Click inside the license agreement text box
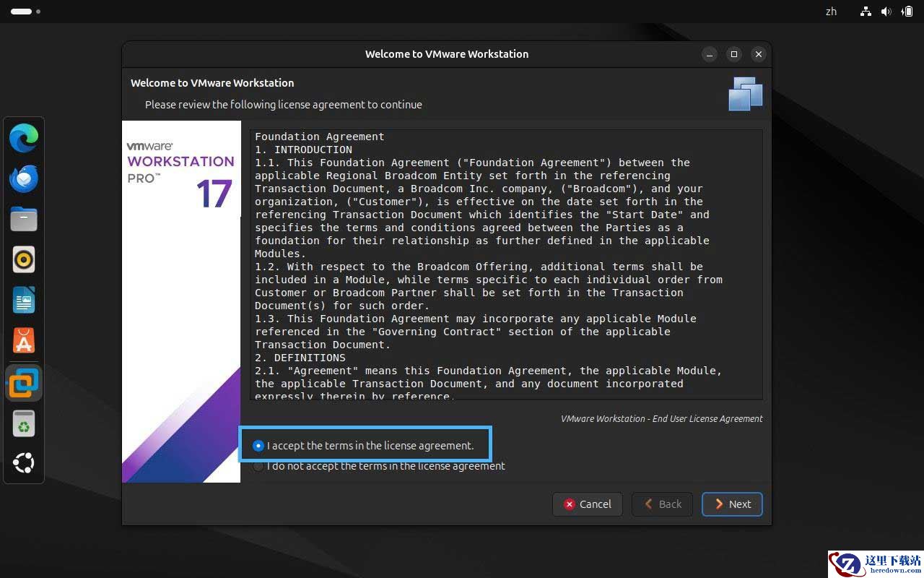 click(506, 264)
